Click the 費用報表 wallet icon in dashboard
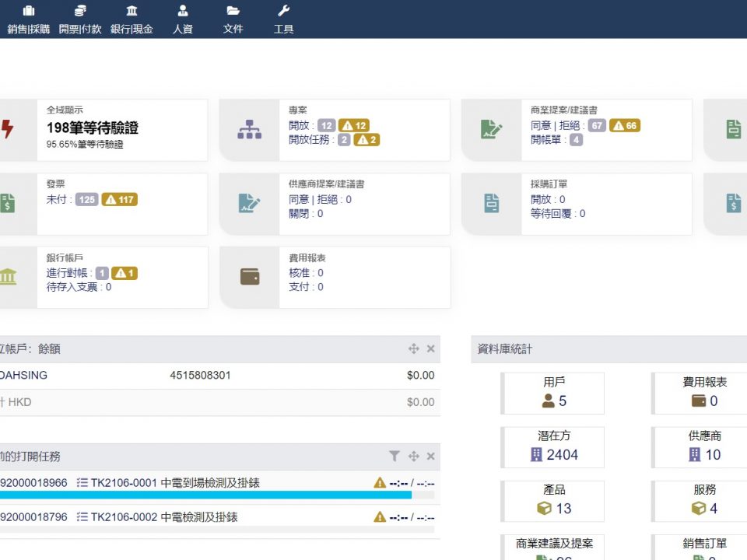This screenshot has height=560, width=747. [249, 277]
